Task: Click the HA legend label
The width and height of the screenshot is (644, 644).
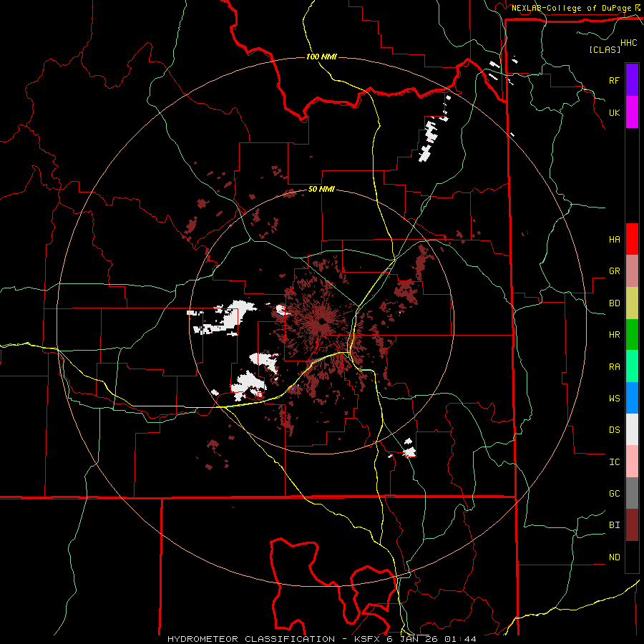Action: pyautogui.click(x=614, y=239)
